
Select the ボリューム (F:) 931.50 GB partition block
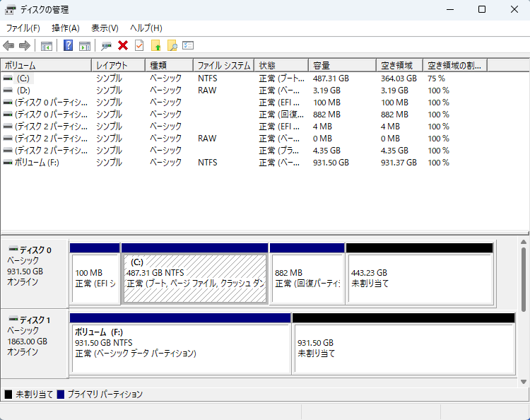(x=180, y=344)
